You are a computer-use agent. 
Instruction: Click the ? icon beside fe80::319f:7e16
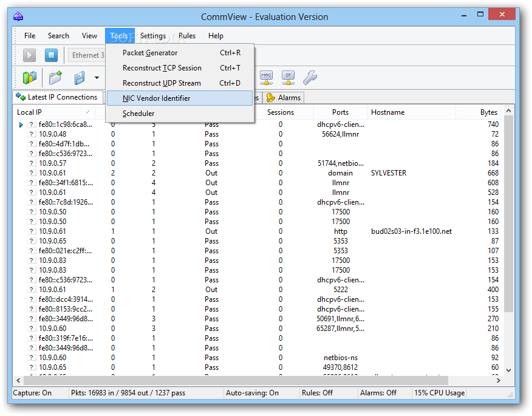(x=31, y=338)
